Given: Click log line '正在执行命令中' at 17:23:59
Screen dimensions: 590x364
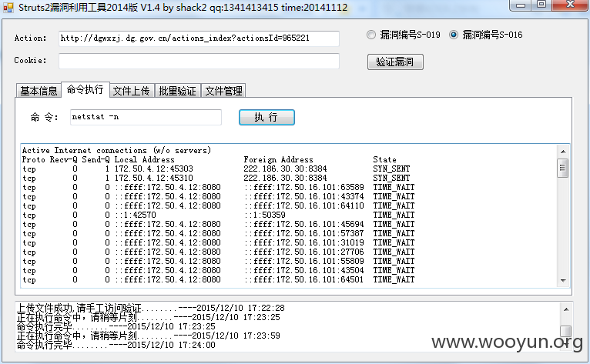Looking at the screenshot, I should pyautogui.click(x=149, y=336).
